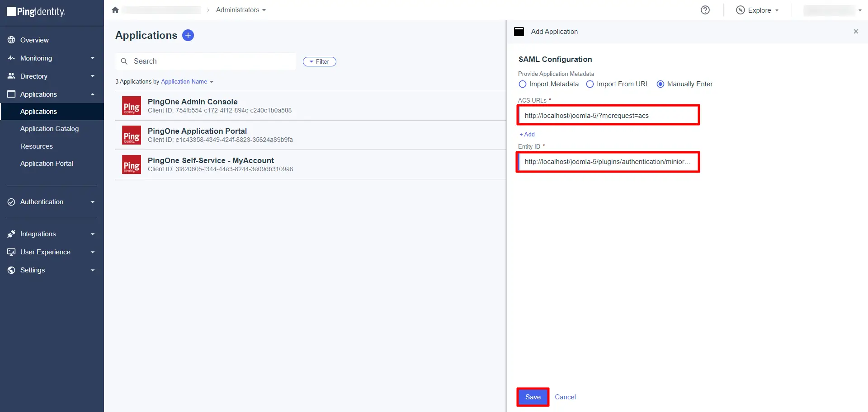Open PingOne Application Portal application
This screenshot has height=412, width=868.
pos(311,135)
